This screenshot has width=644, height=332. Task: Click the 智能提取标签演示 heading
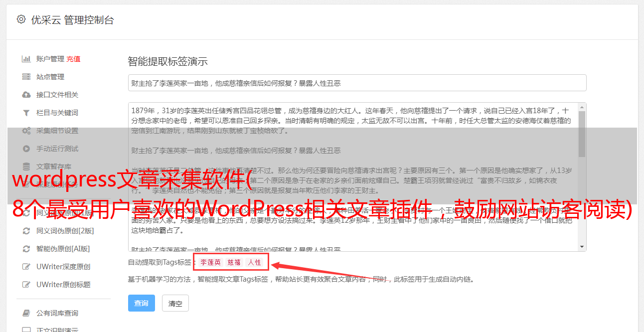(167, 62)
